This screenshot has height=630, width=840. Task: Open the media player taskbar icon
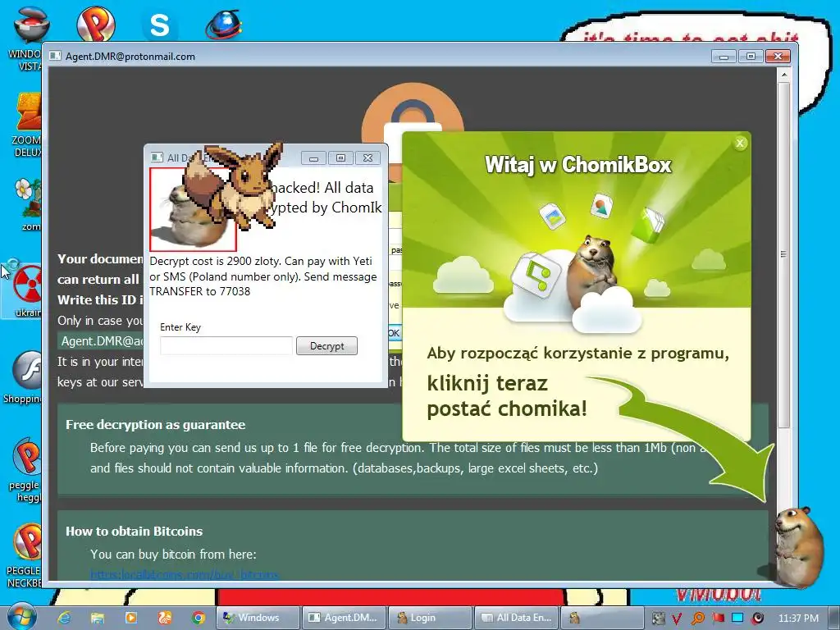click(130, 618)
